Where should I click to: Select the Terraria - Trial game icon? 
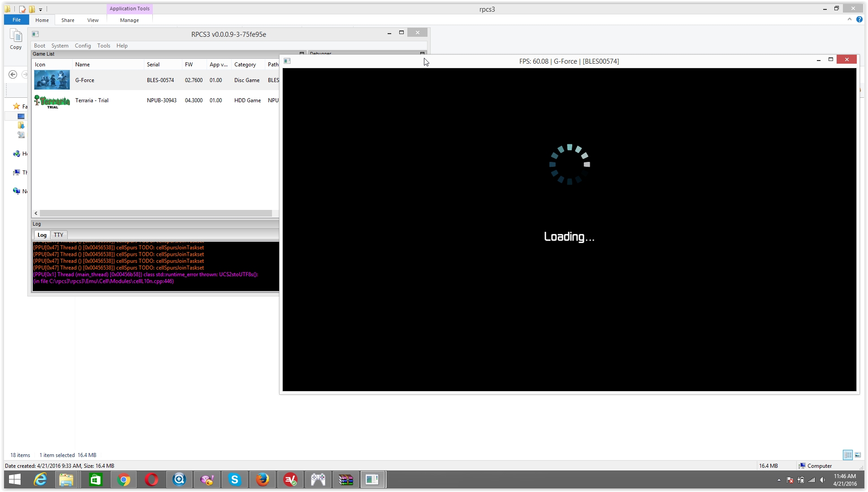click(52, 101)
